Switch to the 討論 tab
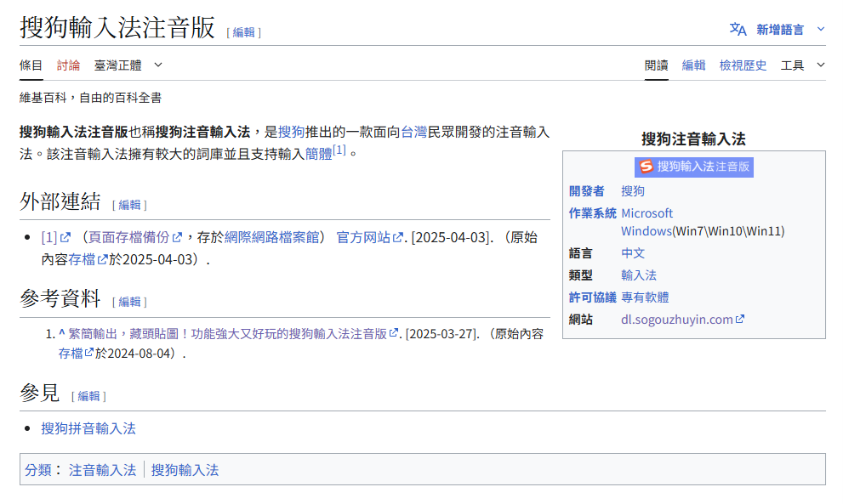This screenshot has height=504, width=843. click(x=69, y=65)
